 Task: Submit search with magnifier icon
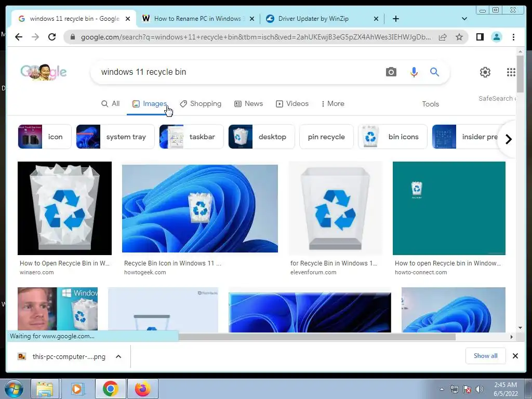point(435,72)
